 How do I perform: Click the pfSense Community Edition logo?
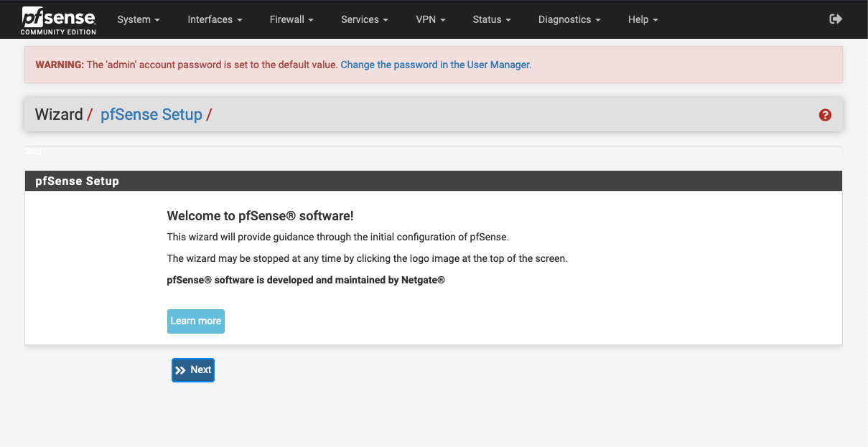point(59,20)
